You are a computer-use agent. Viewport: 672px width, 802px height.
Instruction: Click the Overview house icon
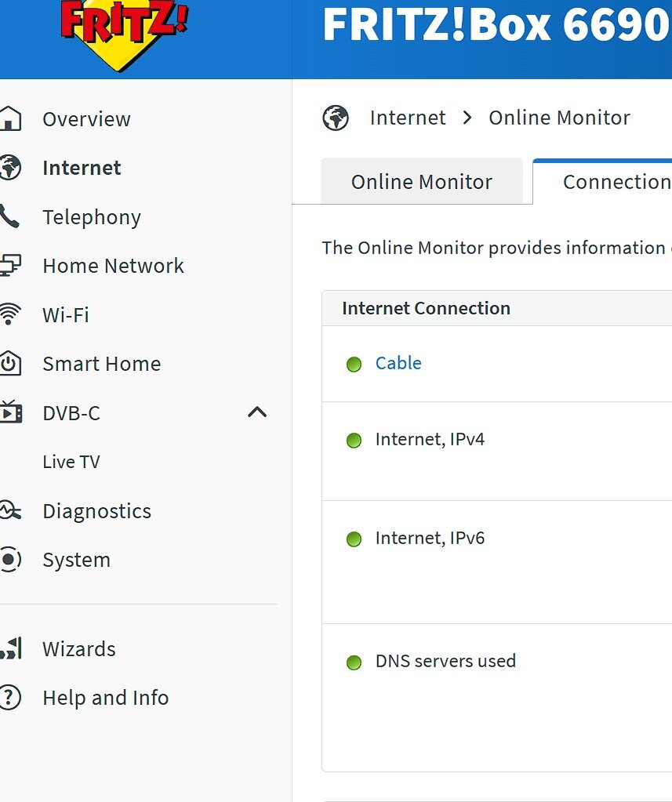(9, 118)
